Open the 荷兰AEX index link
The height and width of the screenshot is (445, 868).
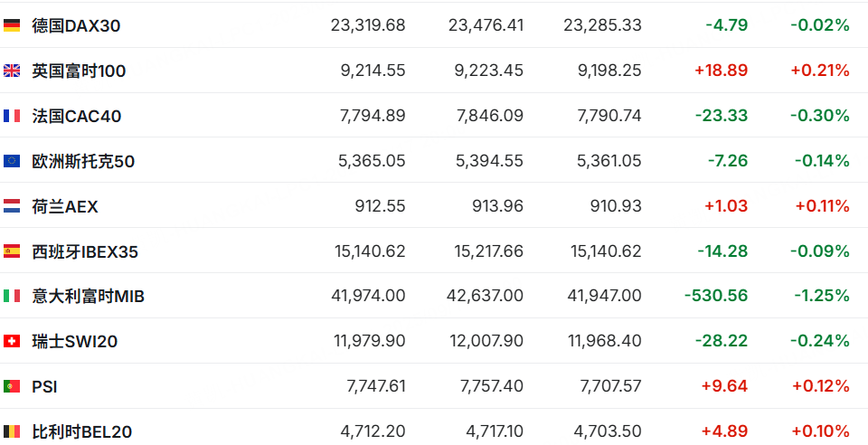(65, 206)
